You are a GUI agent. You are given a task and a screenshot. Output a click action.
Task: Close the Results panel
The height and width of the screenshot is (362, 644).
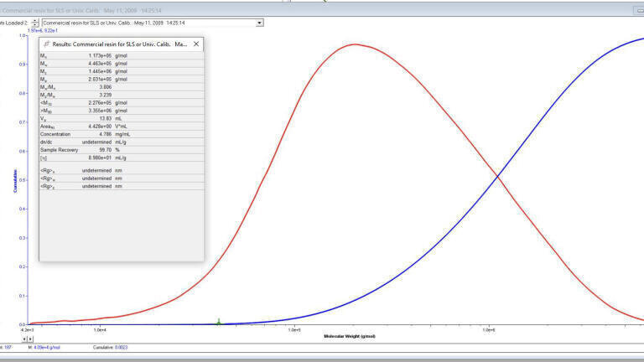(x=196, y=44)
